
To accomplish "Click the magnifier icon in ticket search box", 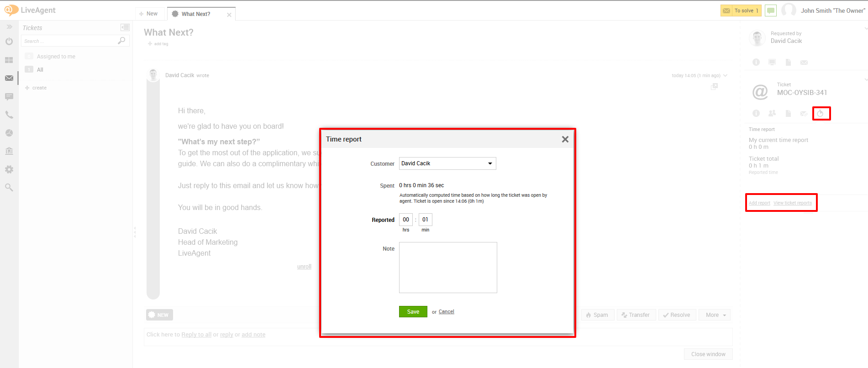I will (x=121, y=41).
